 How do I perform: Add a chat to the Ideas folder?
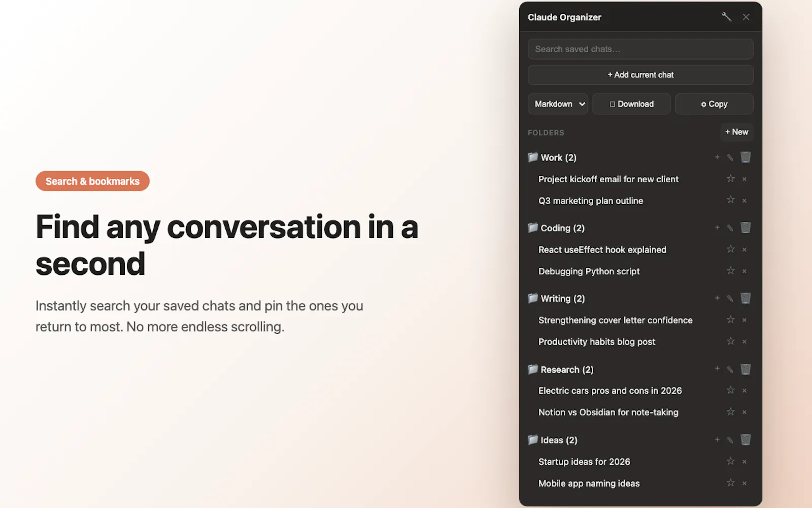[x=717, y=439]
